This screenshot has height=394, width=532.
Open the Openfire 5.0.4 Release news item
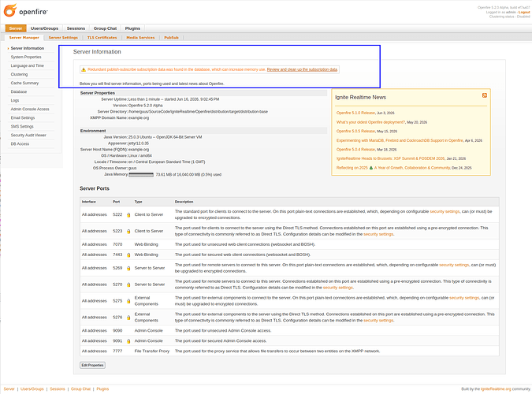pyautogui.click(x=356, y=150)
